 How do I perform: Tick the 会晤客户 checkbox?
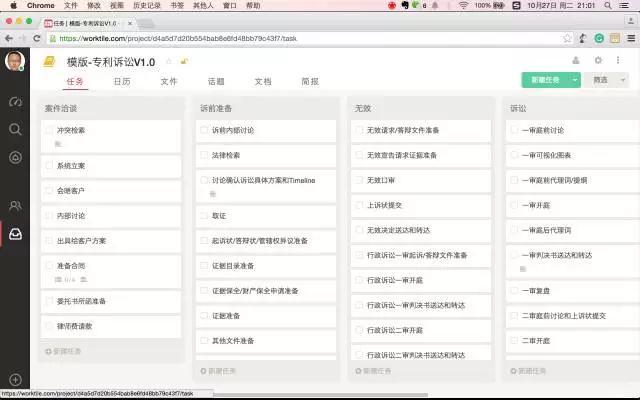coord(49,190)
